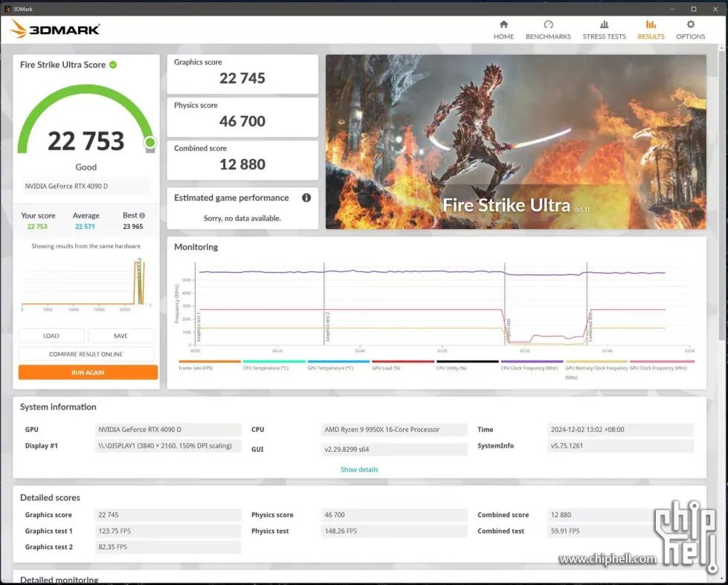Image resolution: width=728 pixels, height=585 pixels.
Task: Click the score distribution chart under same hardware results
Action: pyautogui.click(x=86, y=283)
